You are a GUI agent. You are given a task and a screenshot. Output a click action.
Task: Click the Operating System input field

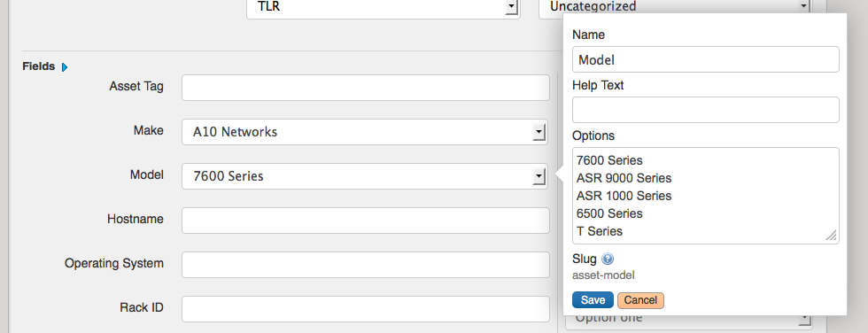[x=365, y=265]
